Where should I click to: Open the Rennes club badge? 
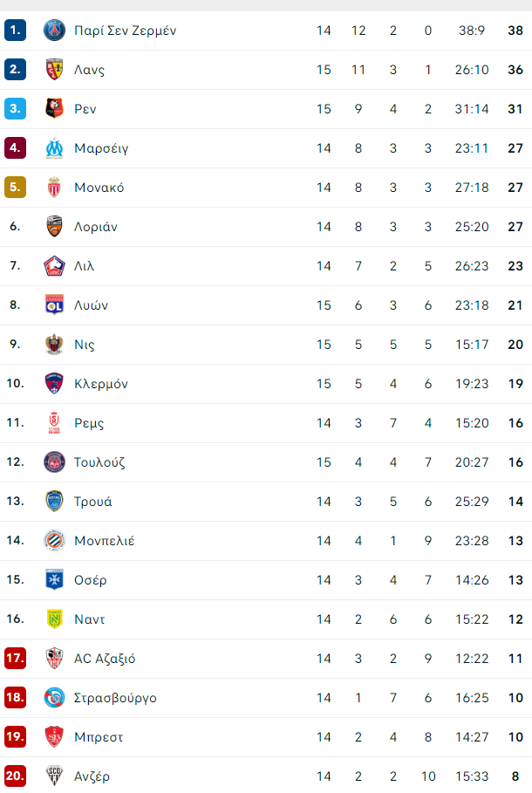pyautogui.click(x=54, y=109)
